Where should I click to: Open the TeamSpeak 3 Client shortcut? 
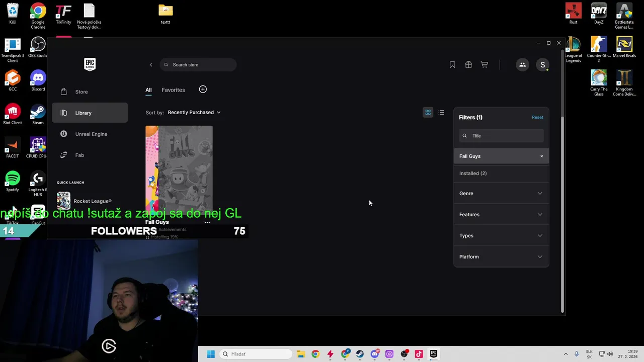(x=13, y=50)
